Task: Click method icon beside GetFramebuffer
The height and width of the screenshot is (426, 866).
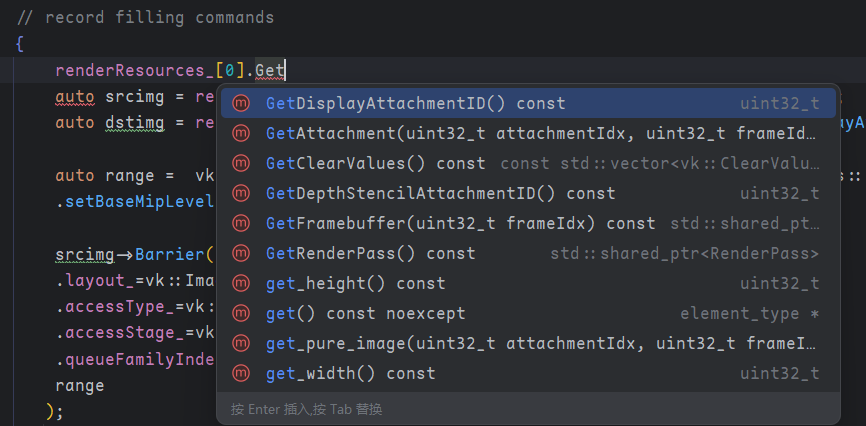Action: coord(241,223)
